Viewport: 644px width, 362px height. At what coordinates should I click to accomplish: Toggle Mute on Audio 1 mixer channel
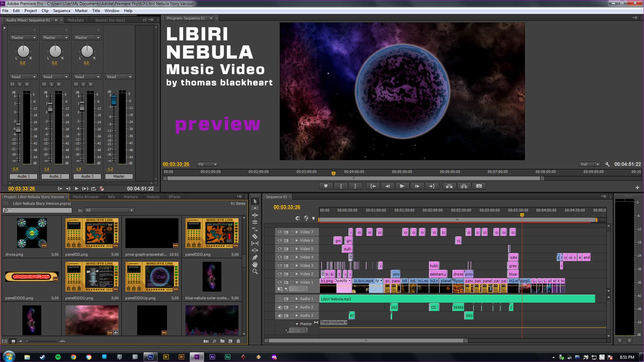click(12, 84)
